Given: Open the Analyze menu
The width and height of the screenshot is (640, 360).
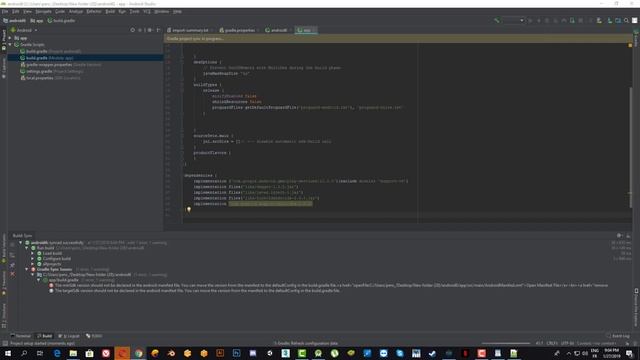Looking at the screenshot, I should tap(76, 11).
